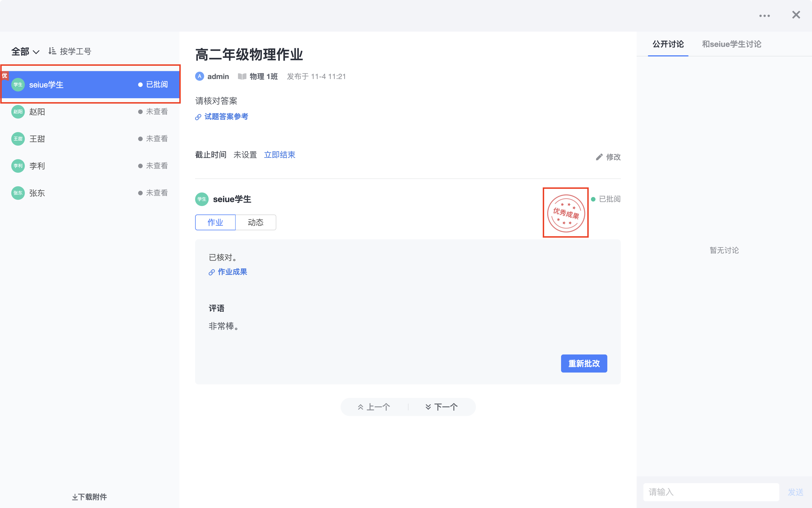Click the link icon beside 作业成果

[212, 272]
